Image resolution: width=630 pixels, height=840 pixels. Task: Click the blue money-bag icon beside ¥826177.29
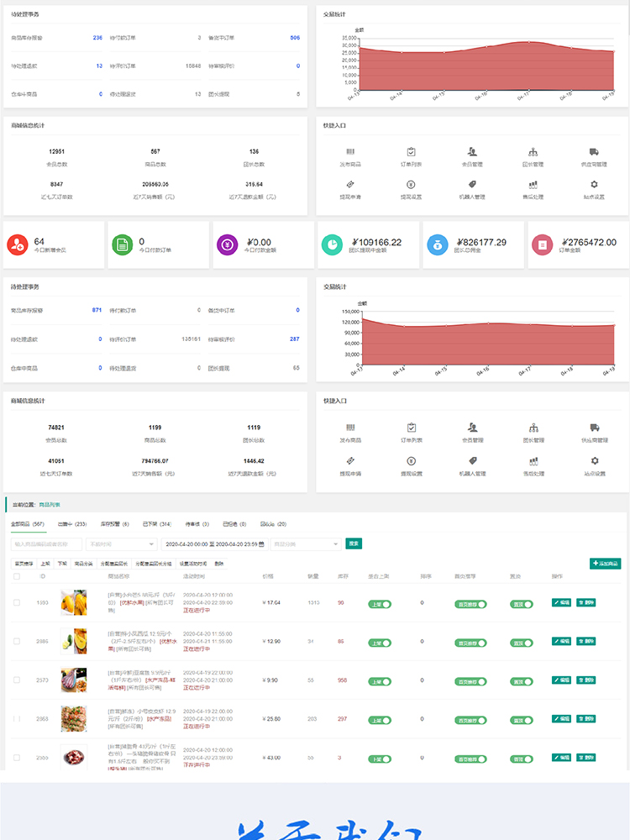[x=437, y=244]
